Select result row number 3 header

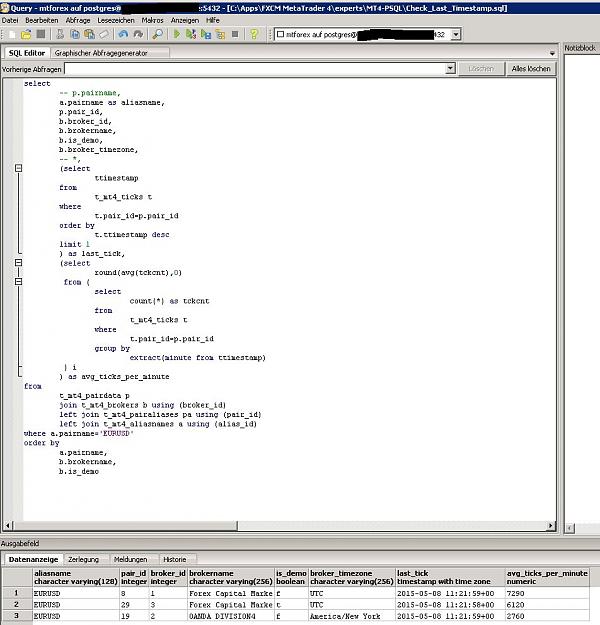[x=16, y=616]
